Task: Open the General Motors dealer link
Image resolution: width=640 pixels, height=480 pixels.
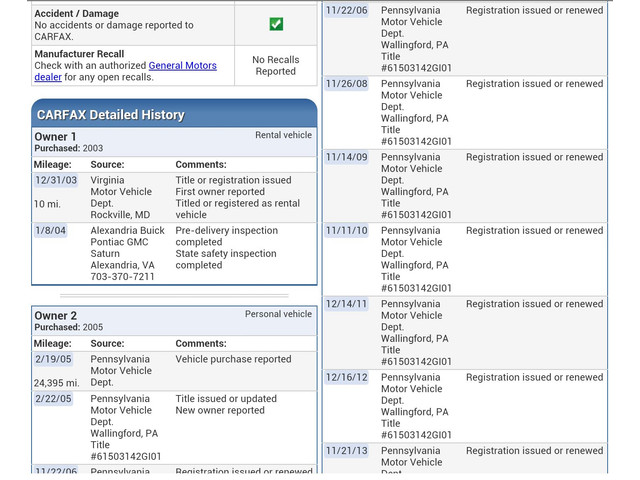Action: 182,66
